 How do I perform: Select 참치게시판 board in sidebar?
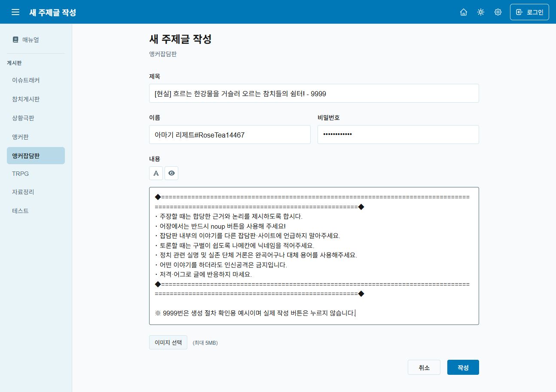click(x=36, y=99)
